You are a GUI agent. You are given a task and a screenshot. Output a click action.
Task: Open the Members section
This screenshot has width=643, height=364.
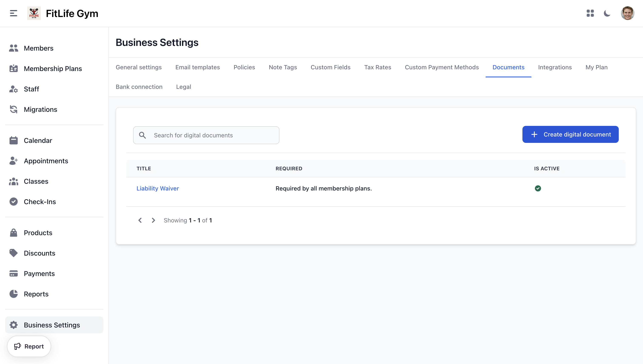coord(38,48)
